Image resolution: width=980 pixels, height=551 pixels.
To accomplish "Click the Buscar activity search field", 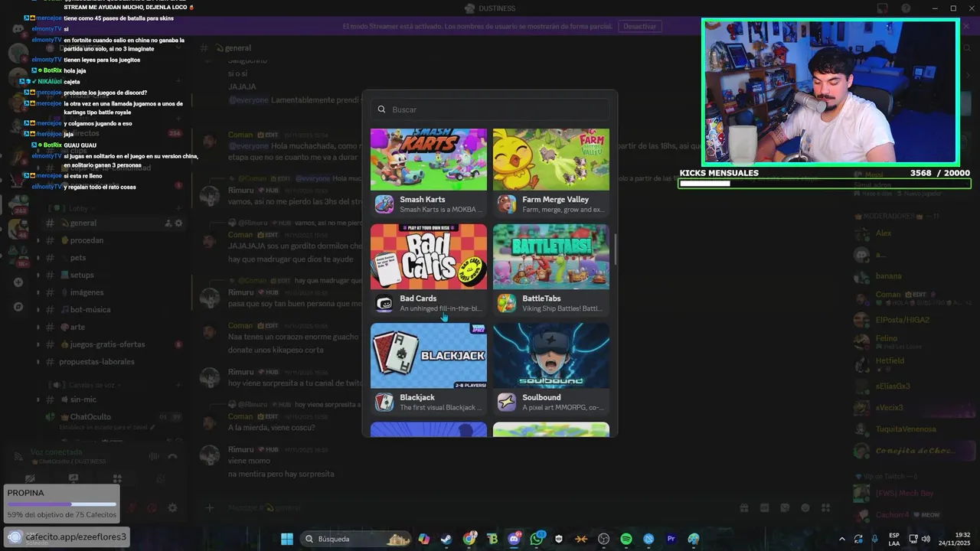I will coord(490,109).
